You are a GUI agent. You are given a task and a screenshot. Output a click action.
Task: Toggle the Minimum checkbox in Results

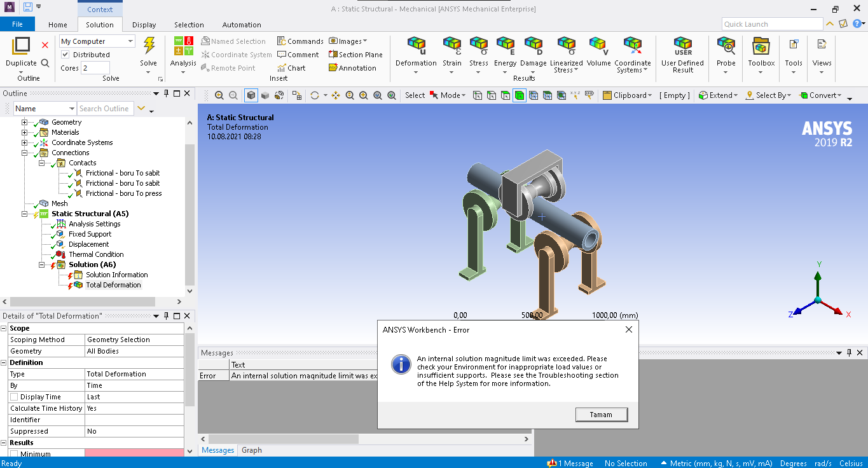point(14,454)
